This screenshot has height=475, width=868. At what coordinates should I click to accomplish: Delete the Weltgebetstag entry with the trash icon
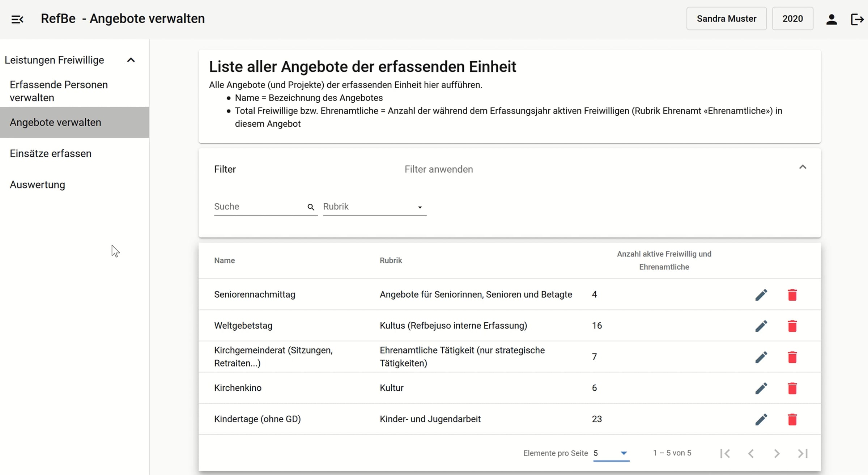pos(792,326)
